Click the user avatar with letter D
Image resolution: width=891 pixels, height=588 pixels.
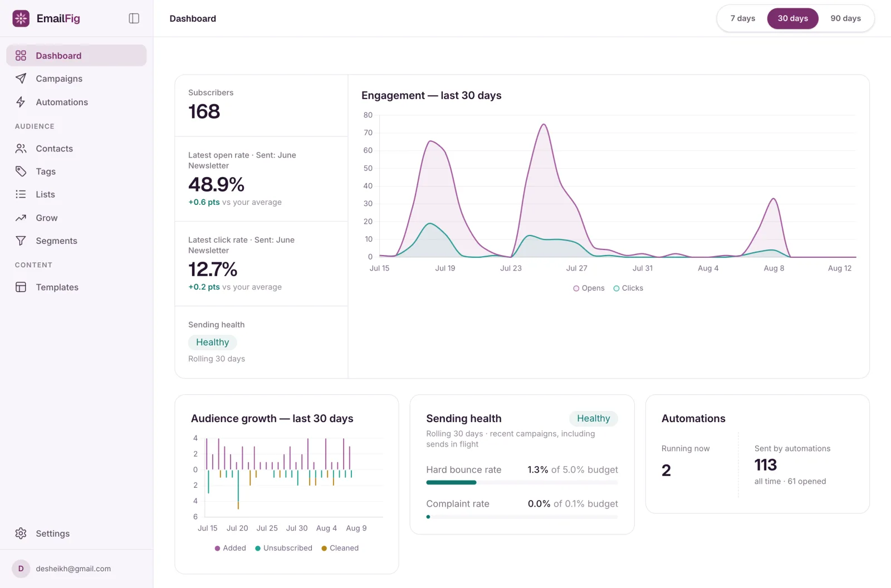(21, 569)
